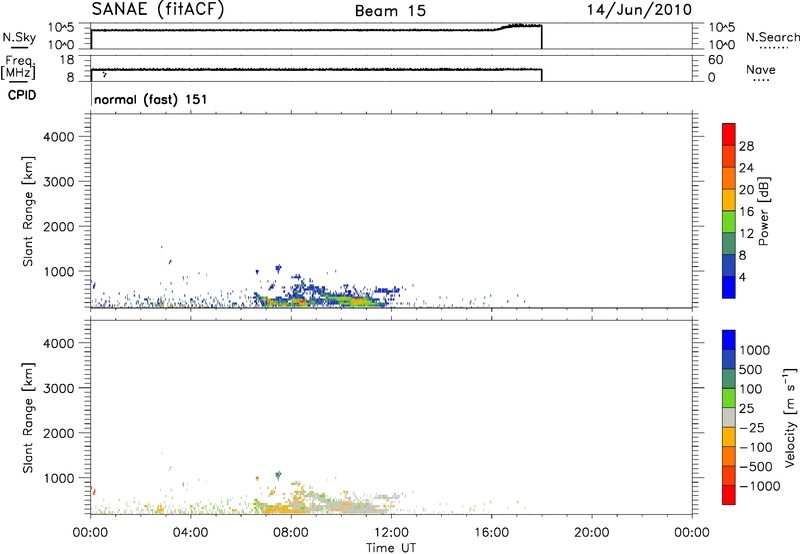Click the red top segment of the power colorbar

tap(729, 134)
